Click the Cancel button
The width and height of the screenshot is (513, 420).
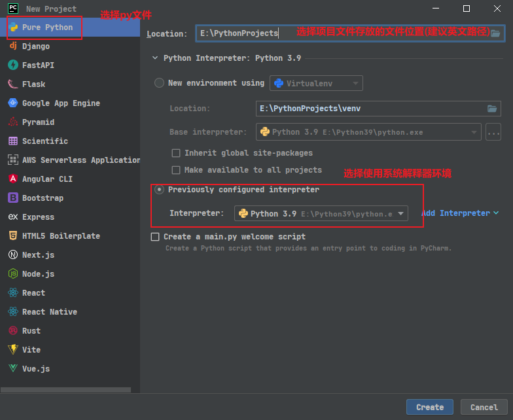pyautogui.click(x=484, y=407)
